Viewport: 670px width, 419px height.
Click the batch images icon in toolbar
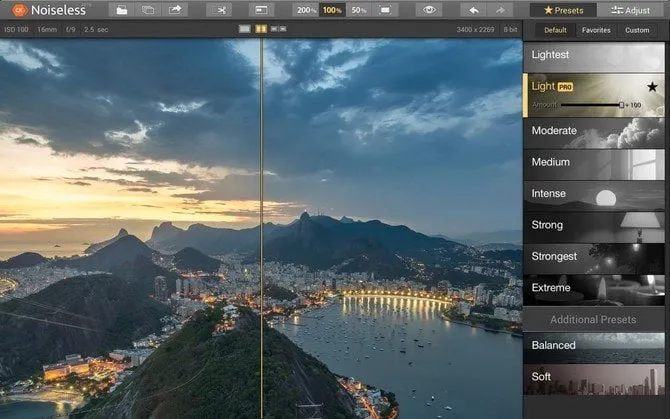coord(149,10)
